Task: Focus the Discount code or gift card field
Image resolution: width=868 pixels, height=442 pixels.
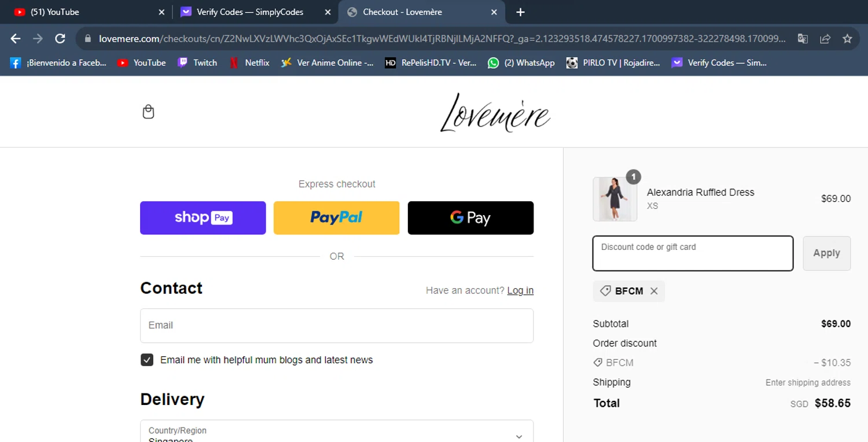Action: [693, 253]
